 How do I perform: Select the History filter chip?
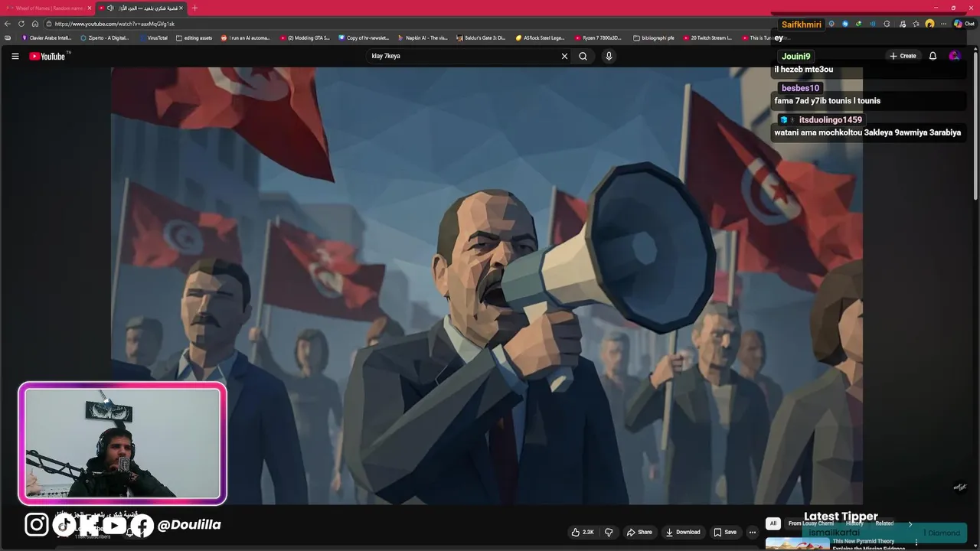click(x=854, y=523)
